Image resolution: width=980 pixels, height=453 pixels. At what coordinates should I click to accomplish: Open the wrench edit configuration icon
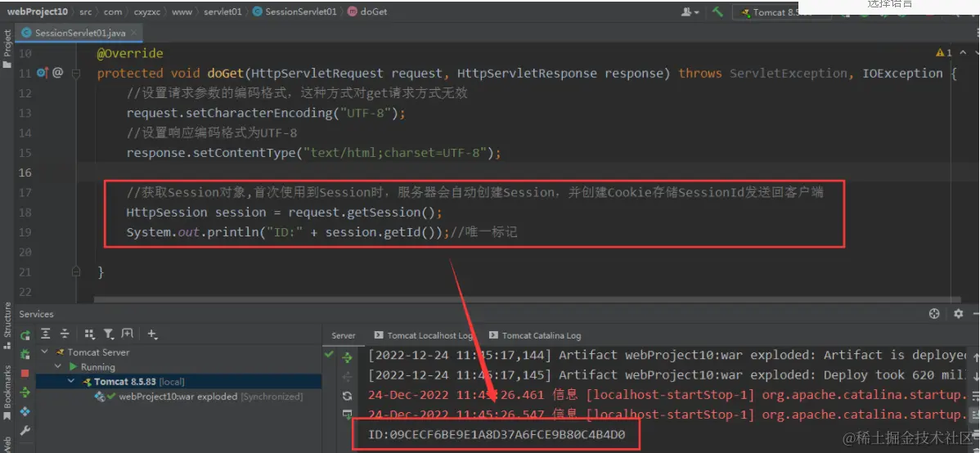click(25, 430)
